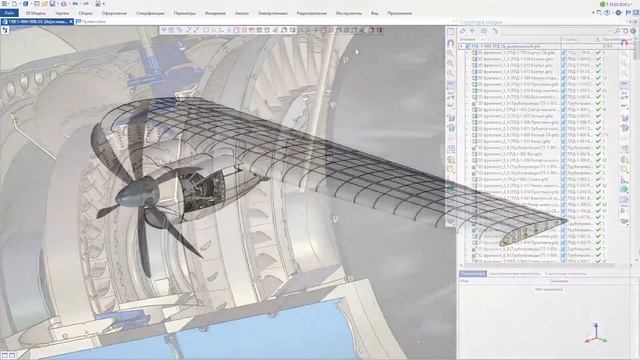Open the Инструменты ribbon tab
The image size is (640, 360).
pyautogui.click(x=349, y=13)
